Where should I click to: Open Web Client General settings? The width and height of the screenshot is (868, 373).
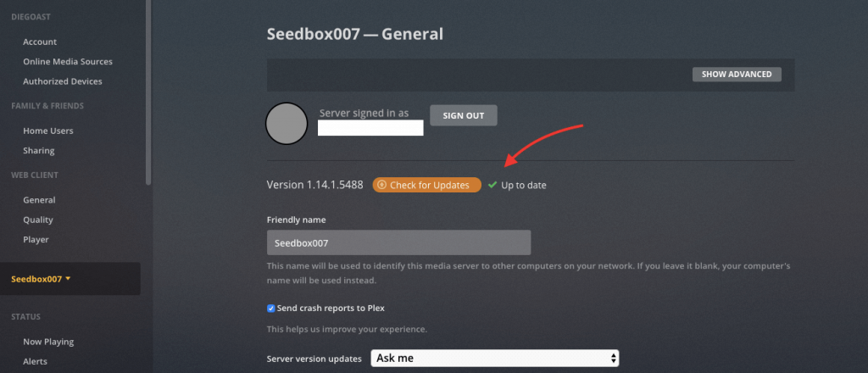(x=39, y=200)
